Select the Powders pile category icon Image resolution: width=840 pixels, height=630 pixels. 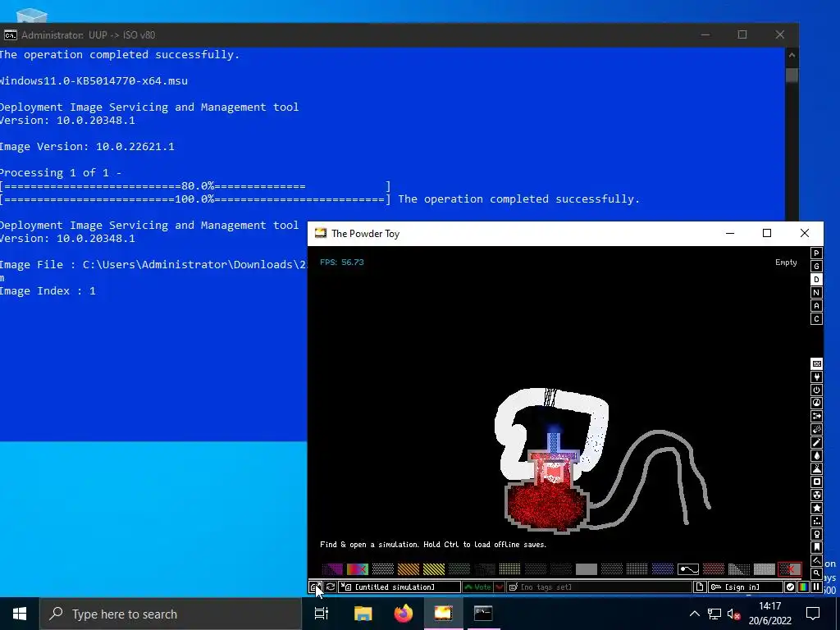click(816, 468)
